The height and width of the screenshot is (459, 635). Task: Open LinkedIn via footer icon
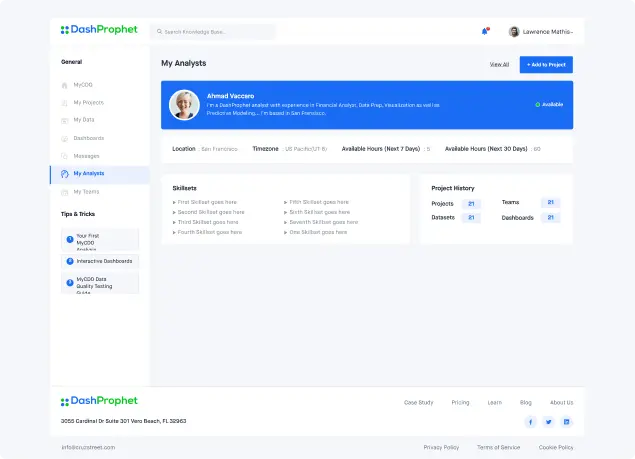(567, 422)
